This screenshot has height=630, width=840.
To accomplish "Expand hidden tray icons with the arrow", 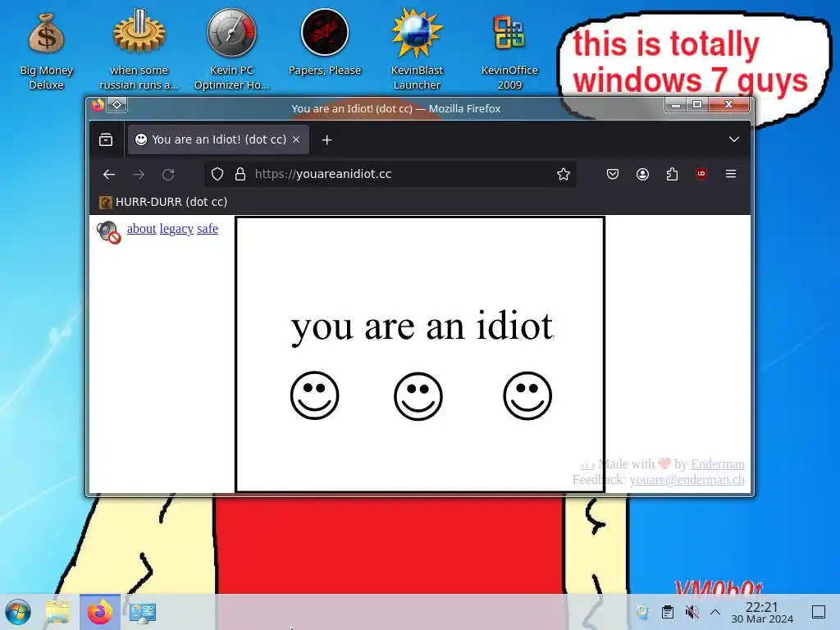I will pos(715,612).
